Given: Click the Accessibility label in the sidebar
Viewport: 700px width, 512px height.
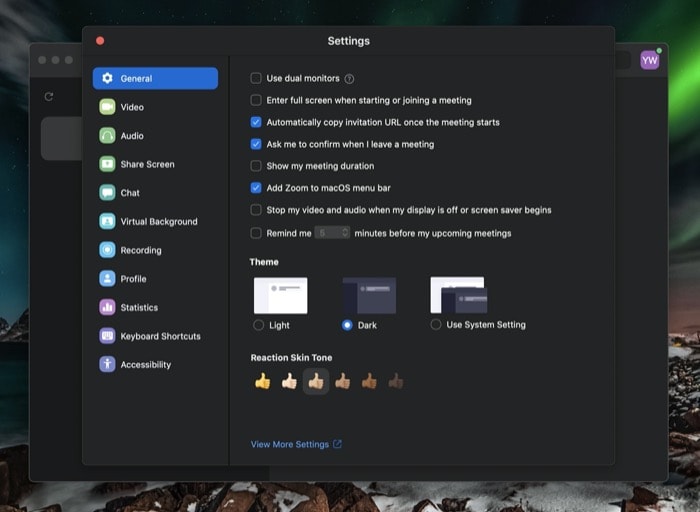Looking at the screenshot, I should coord(146,364).
